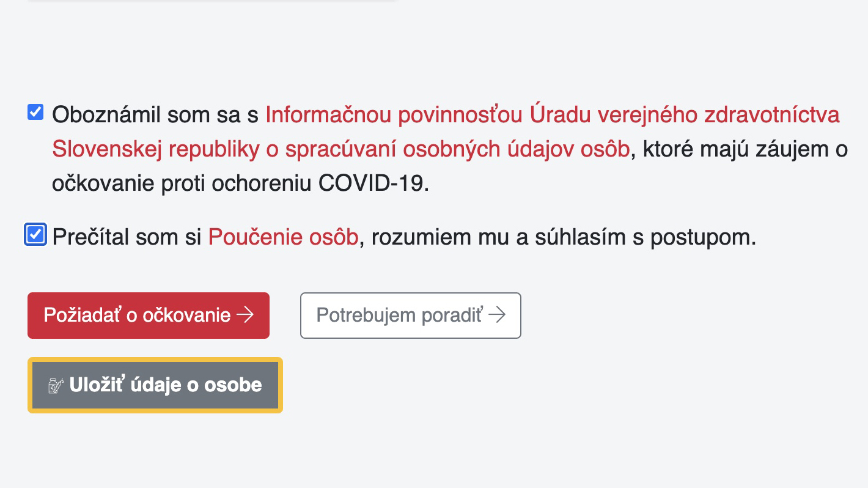Click the word "osobe" in the grey button

coord(233,385)
